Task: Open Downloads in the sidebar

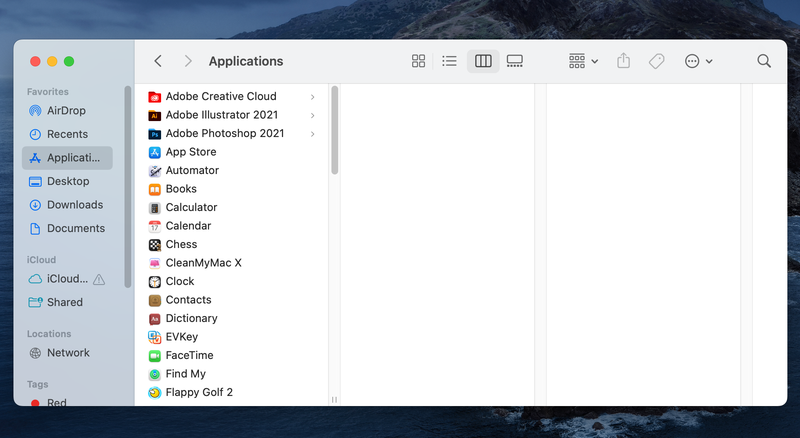Action: click(67, 205)
